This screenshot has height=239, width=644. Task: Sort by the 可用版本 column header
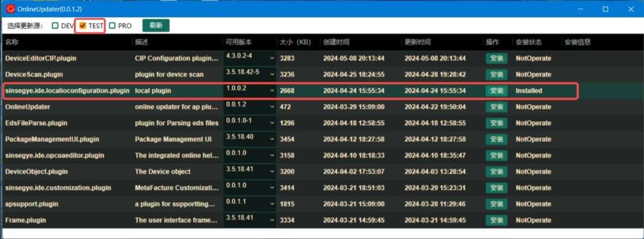(239, 42)
